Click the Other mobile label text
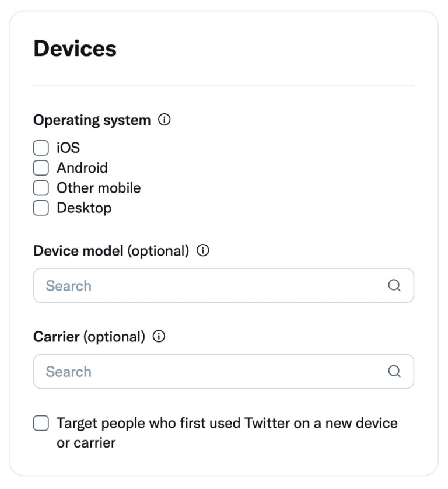This screenshot has height=489, width=448. pos(97,188)
